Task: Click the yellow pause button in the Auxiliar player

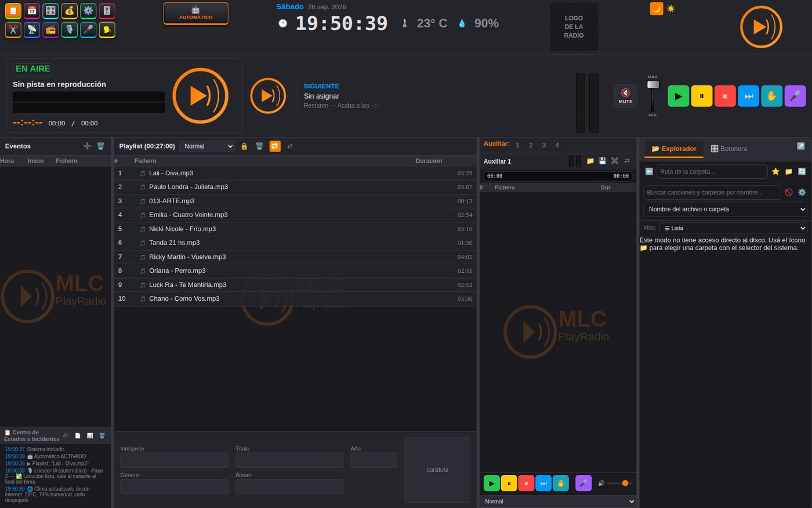Action: tap(509, 483)
